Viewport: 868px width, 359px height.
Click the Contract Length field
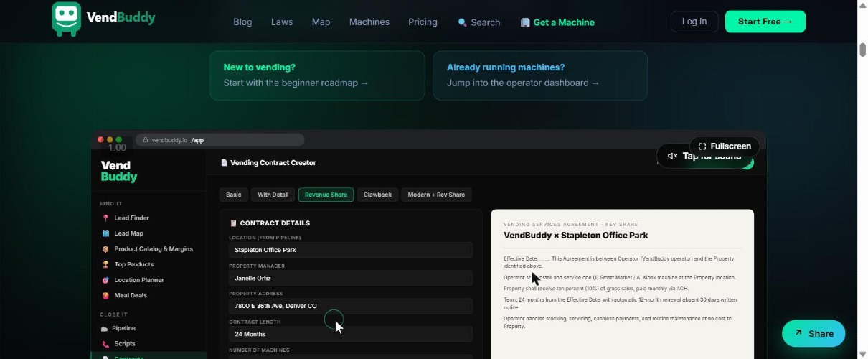tap(351, 334)
